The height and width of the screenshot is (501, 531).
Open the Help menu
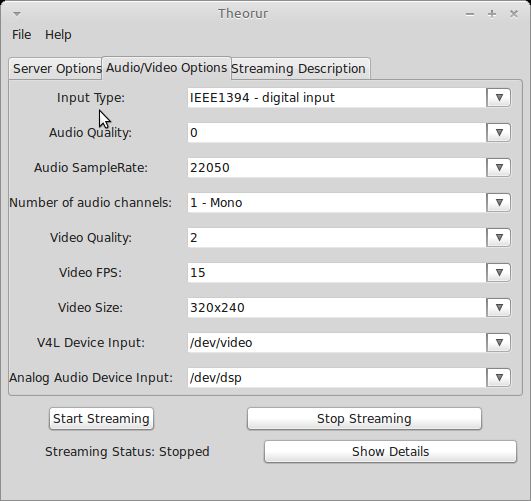(58, 35)
